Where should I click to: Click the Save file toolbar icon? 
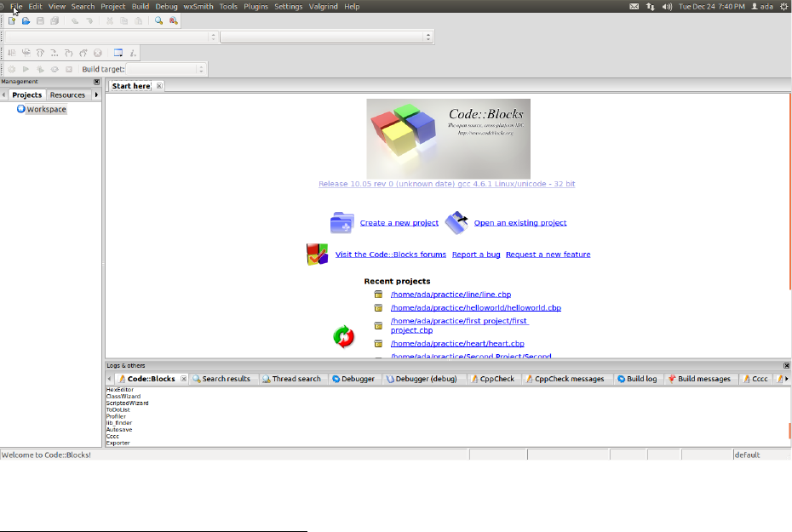tap(40, 20)
